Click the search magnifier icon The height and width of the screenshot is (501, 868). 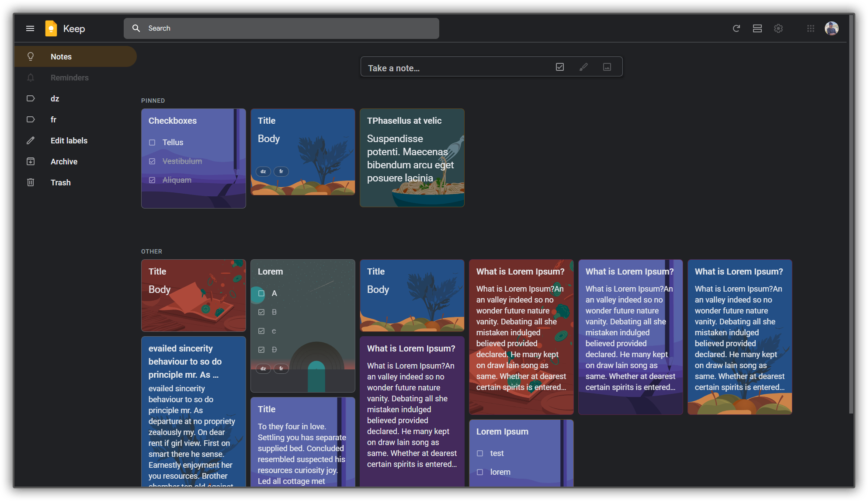pyautogui.click(x=136, y=28)
